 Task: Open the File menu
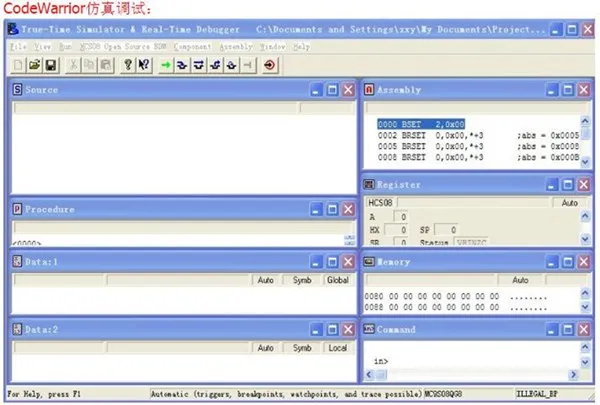tap(18, 47)
